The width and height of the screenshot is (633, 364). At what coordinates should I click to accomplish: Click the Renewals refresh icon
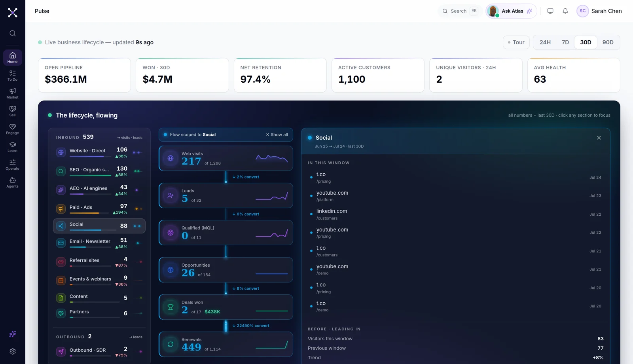tap(171, 344)
